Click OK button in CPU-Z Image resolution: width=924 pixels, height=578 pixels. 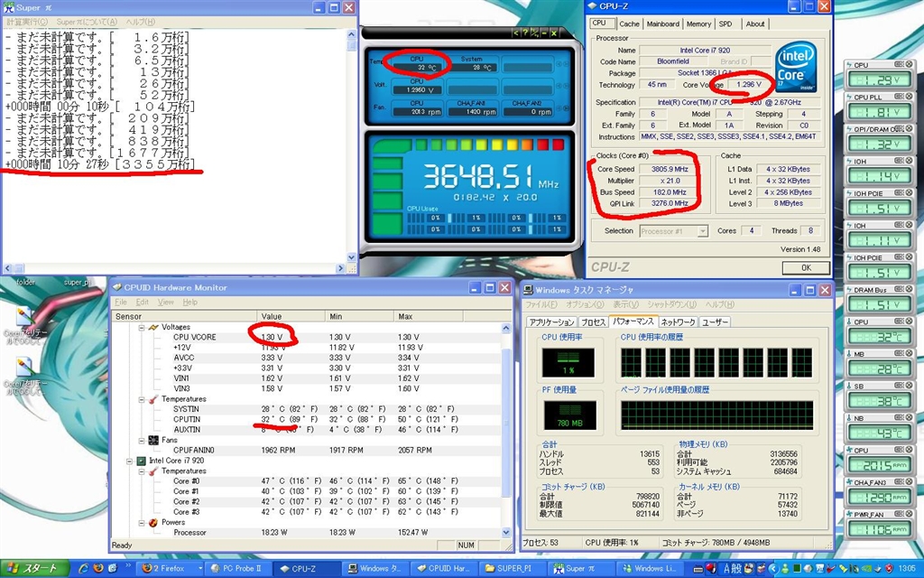pyautogui.click(x=806, y=267)
